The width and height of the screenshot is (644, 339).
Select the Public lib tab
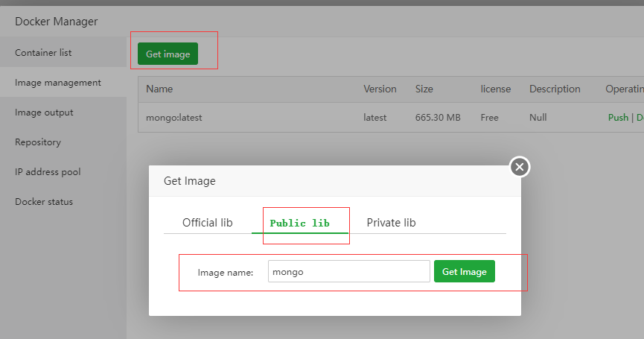pos(299,223)
